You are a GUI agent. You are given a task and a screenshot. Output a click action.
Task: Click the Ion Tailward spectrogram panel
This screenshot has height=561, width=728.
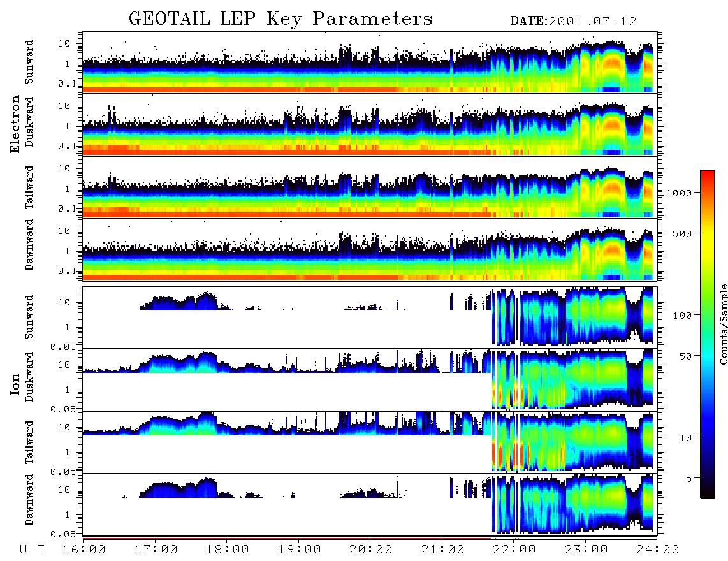370,442
